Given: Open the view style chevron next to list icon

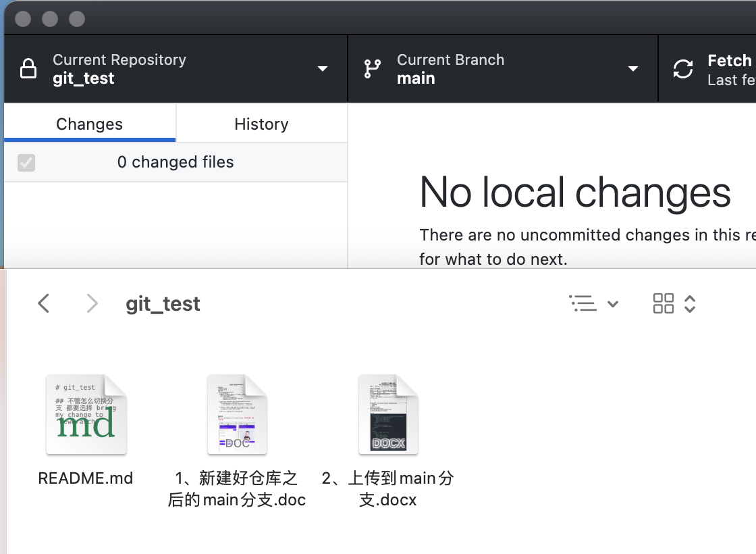Looking at the screenshot, I should (614, 303).
